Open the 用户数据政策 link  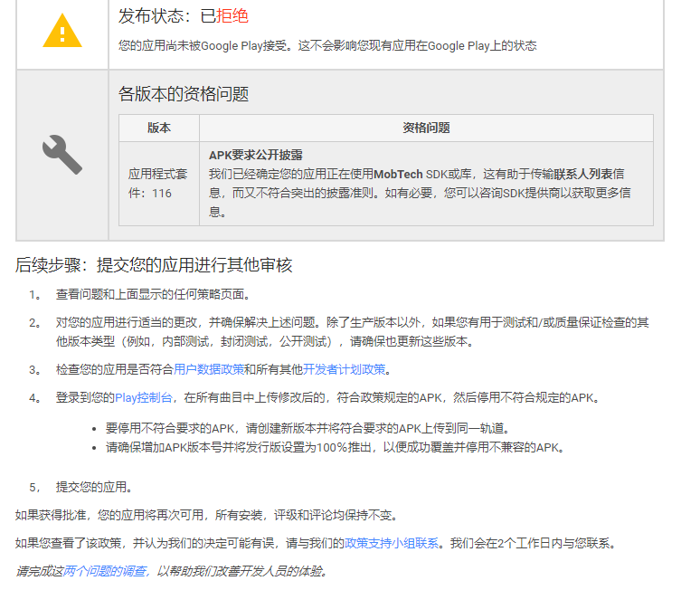[x=209, y=370]
